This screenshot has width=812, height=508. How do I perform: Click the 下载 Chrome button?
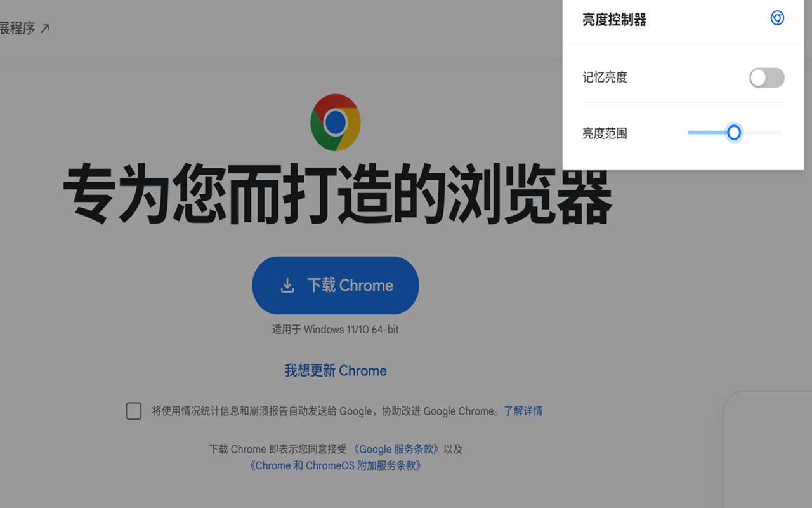tap(336, 285)
